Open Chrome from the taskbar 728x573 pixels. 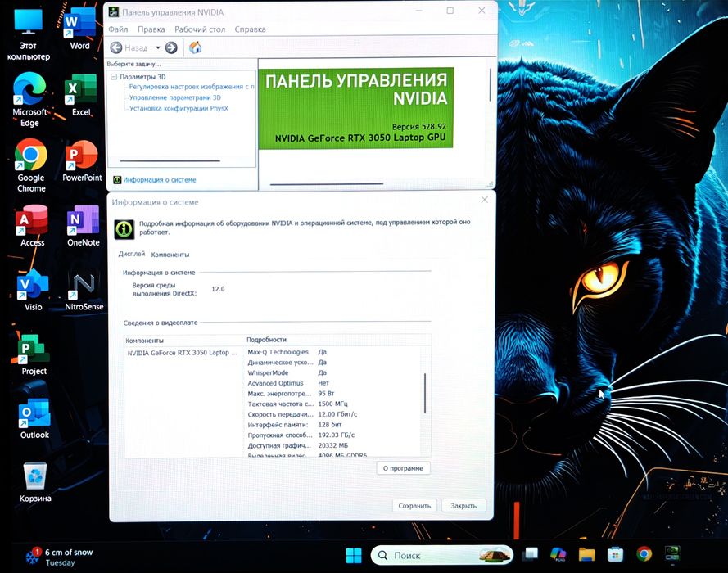click(x=644, y=553)
